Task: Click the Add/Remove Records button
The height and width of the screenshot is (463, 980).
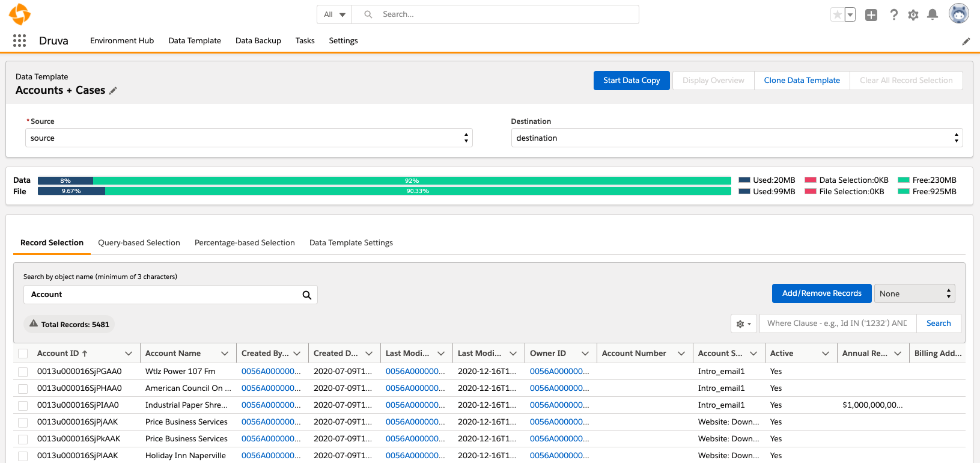Action: point(822,293)
